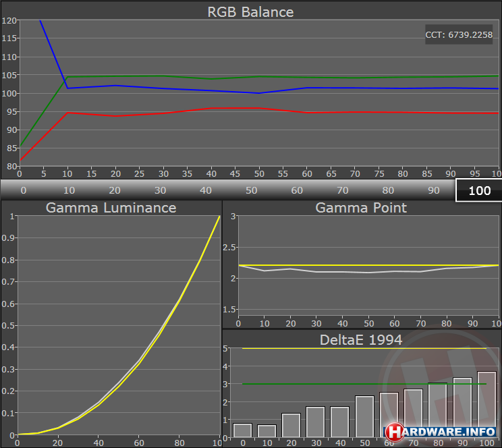The width and height of the screenshot is (502, 448).
Task: Click the DeltaE bar for level 10
Action: click(267, 431)
